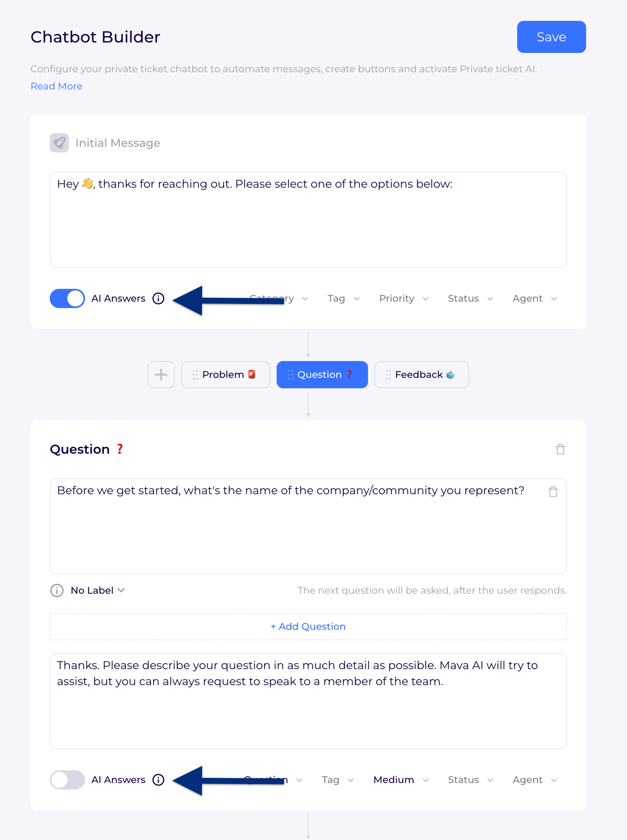Disable AI Answers for the Initial Message
627x840 pixels.
(67, 298)
